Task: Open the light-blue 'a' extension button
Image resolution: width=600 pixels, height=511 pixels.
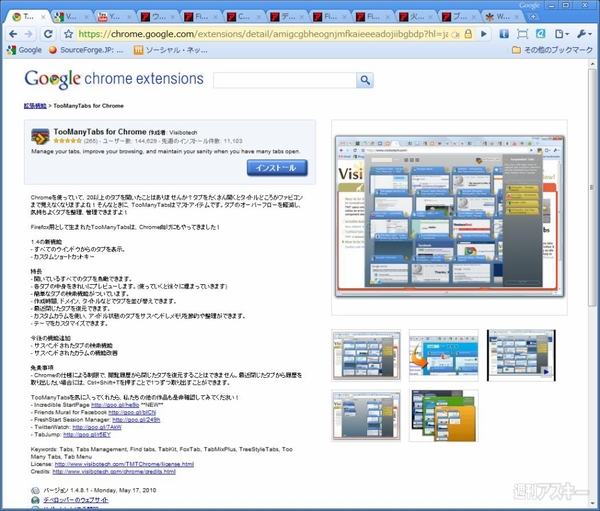Action: [540, 34]
